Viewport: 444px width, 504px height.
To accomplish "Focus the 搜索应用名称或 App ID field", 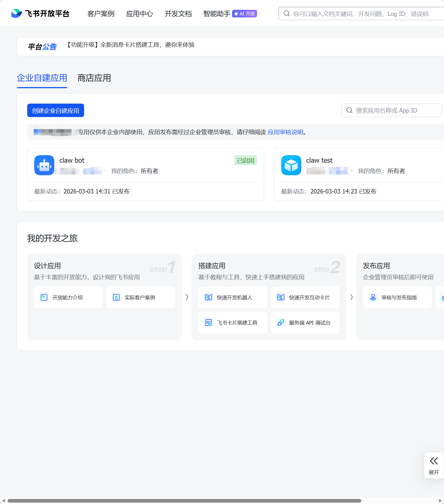I will [x=392, y=110].
